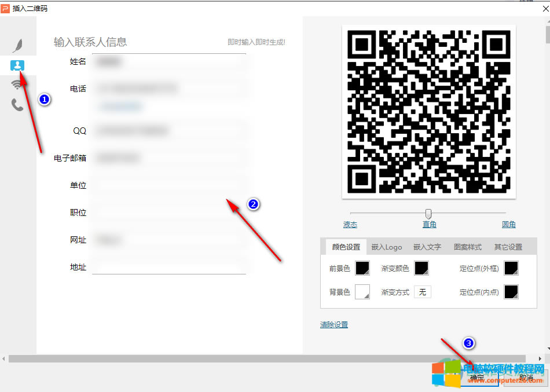Change the 定位点(外框) color swatch

tap(512, 268)
